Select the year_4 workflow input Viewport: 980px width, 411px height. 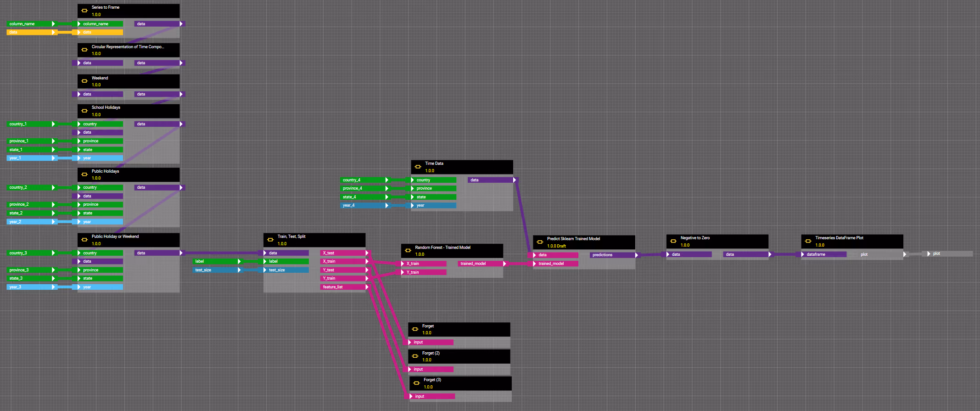tap(364, 205)
